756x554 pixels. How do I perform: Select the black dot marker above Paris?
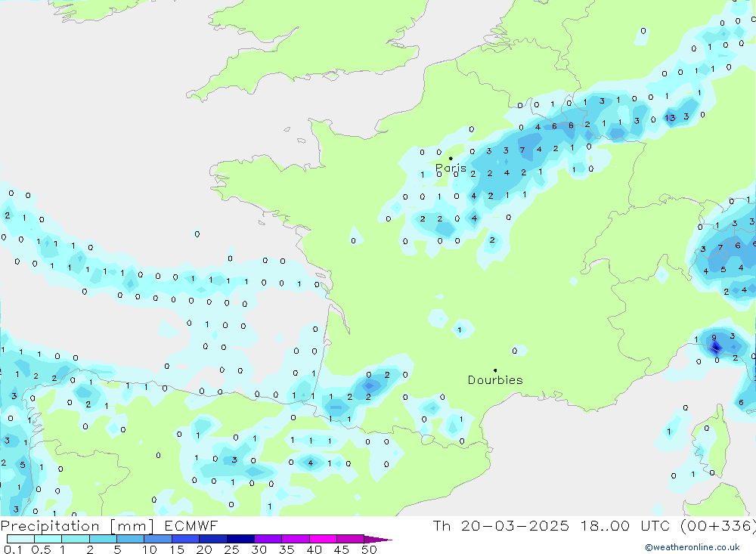451,158
